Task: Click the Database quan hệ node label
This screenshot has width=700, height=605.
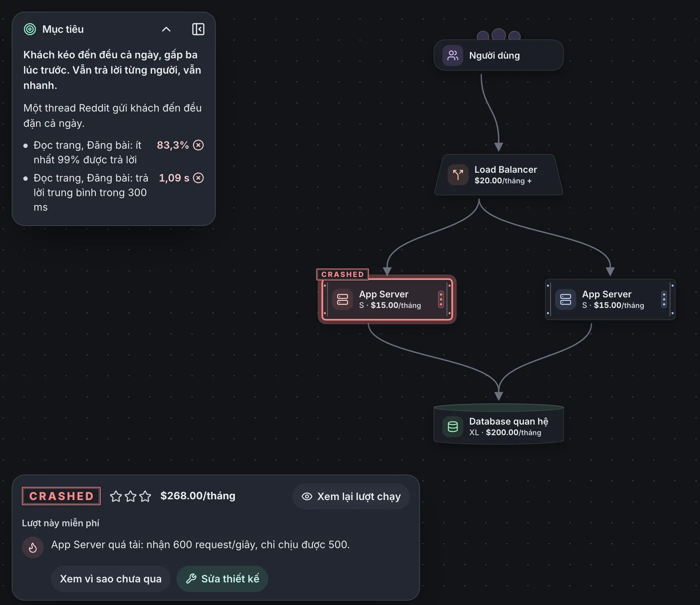Action: [508, 421]
